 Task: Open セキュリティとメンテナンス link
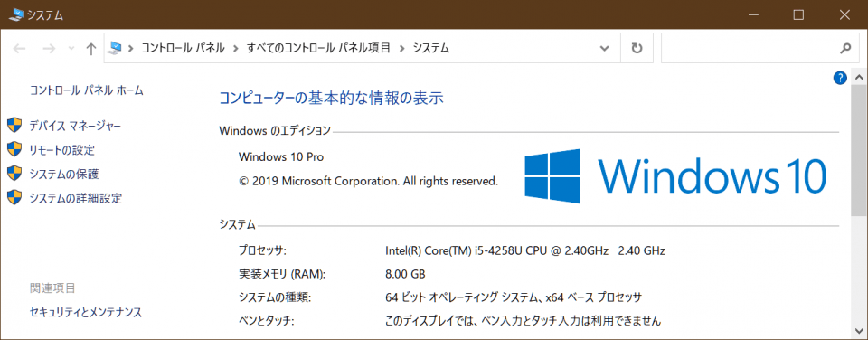pyautogui.click(x=86, y=312)
